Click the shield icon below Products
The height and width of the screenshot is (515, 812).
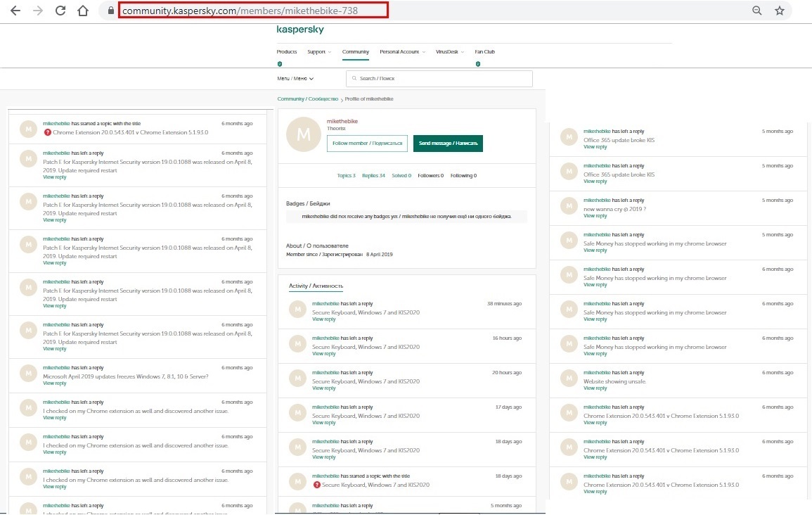pyautogui.click(x=280, y=64)
